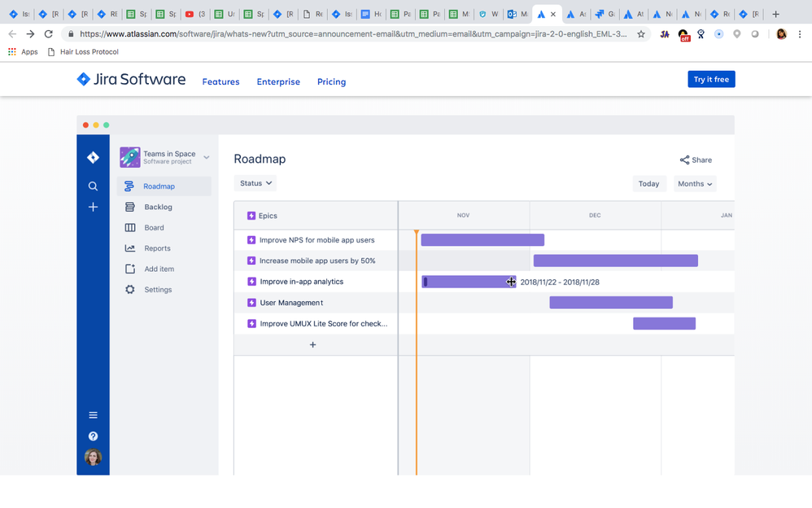Click the User Management timeline bar
This screenshot has width=812, height=508.
tap(611, 302)
